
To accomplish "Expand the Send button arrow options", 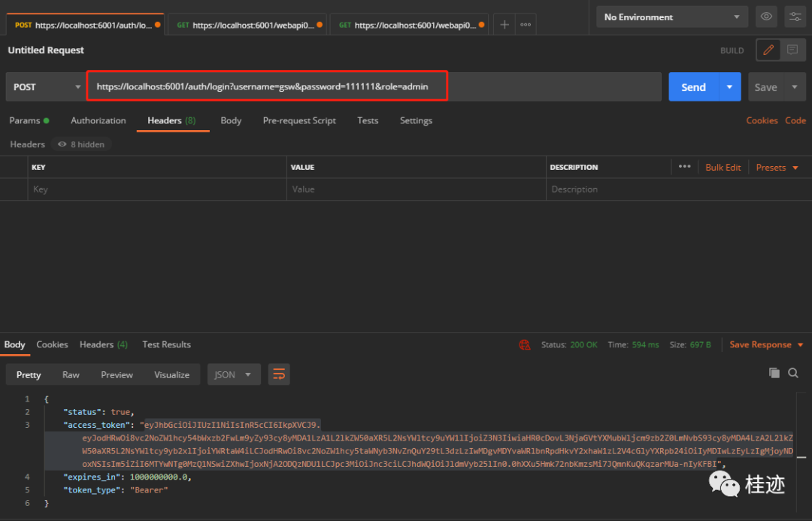I will [729, 87].
